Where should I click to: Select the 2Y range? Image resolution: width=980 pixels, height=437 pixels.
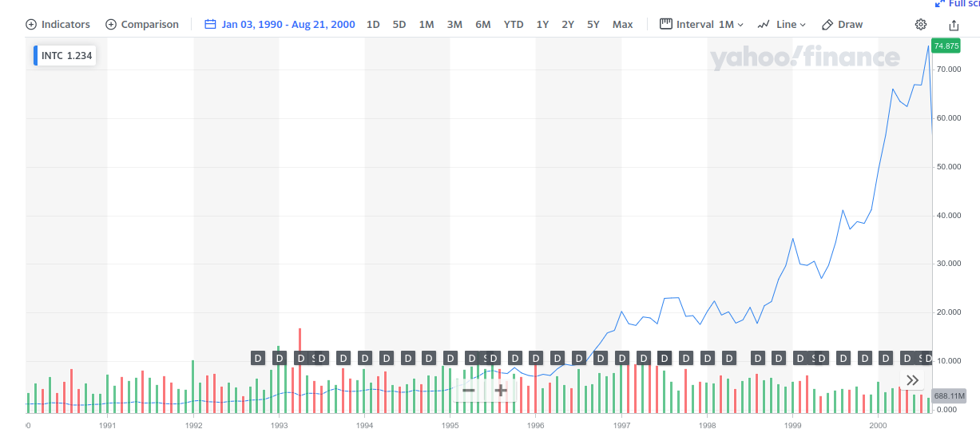pos(568,24)
